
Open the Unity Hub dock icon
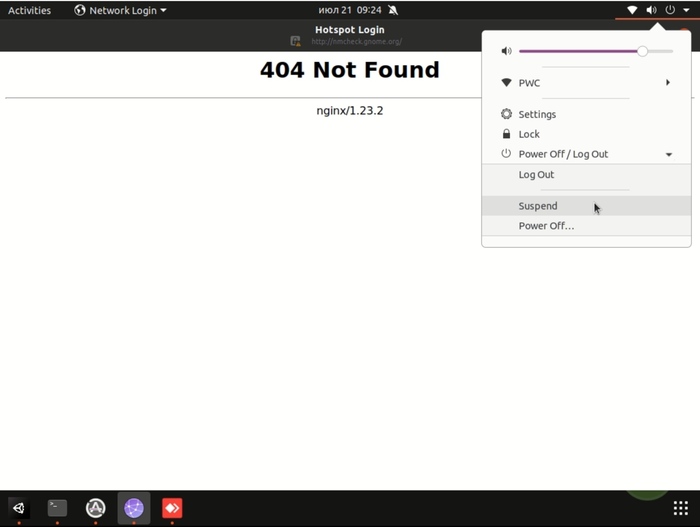tap(19, 508)
